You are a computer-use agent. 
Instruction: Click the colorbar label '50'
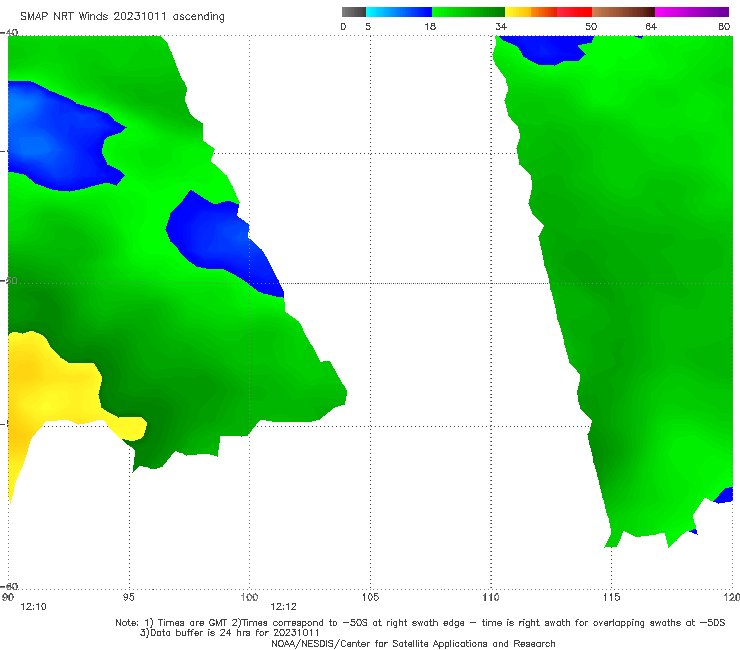591,26
